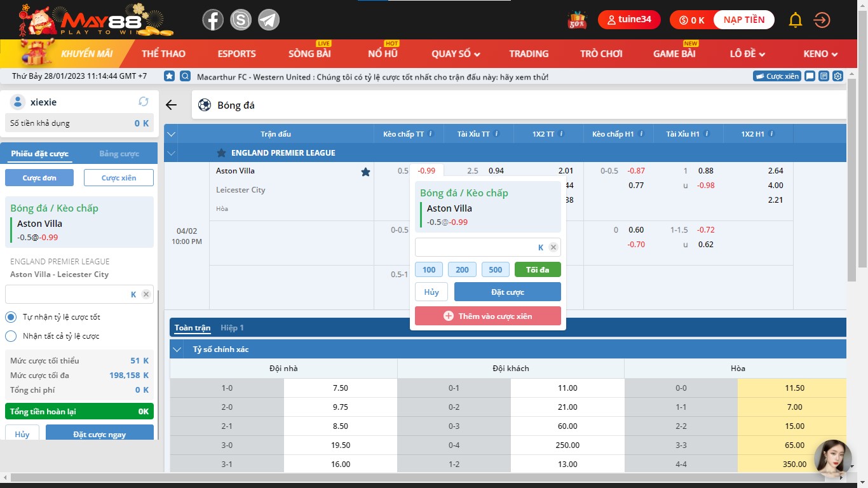This screenshot has width=868, height=488.
Task: Open the Telegram contact icon
Action: (268, 20)
